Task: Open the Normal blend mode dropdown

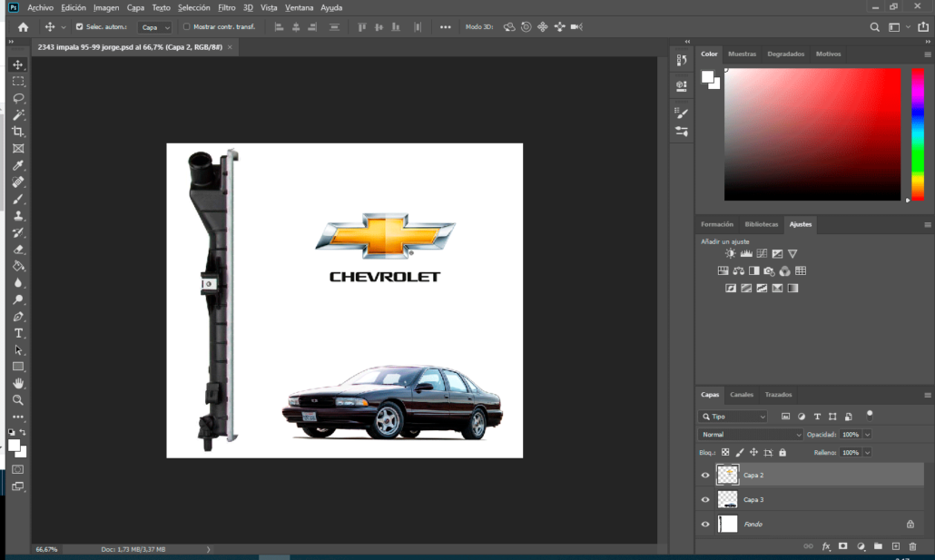Action: [x=750, y=435]
